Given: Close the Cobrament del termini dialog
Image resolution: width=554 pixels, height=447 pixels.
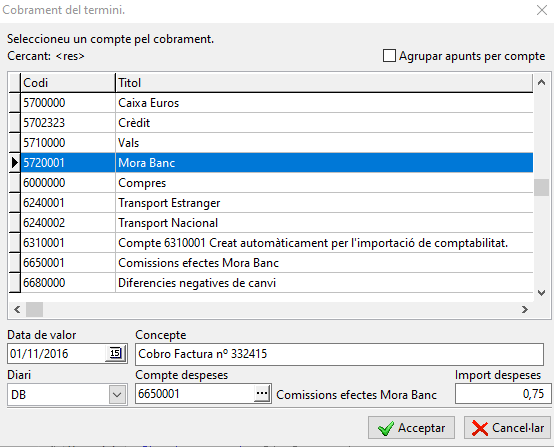Looking at the screenshot, I should [x=542, y=10].
